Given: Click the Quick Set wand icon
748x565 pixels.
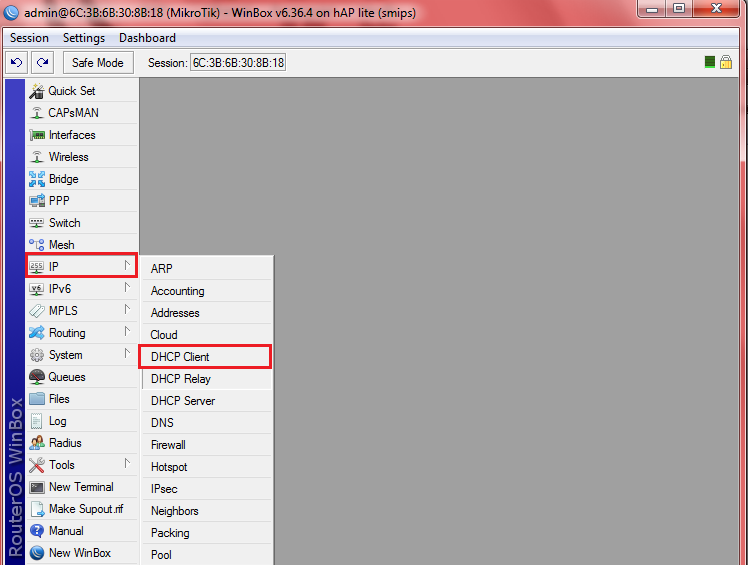Looking at the screenshot, I should click(37, 91).
